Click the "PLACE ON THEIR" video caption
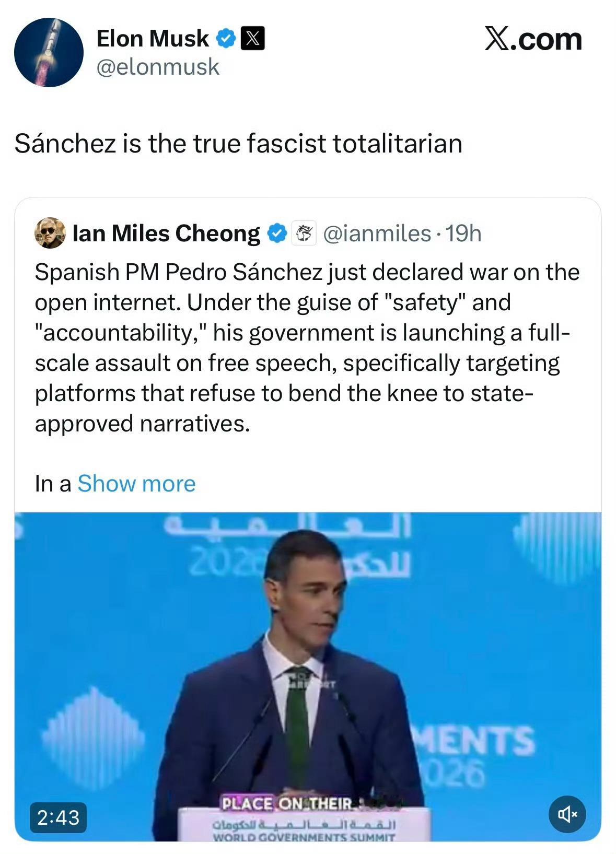616x854 pixels. point(287,804)
